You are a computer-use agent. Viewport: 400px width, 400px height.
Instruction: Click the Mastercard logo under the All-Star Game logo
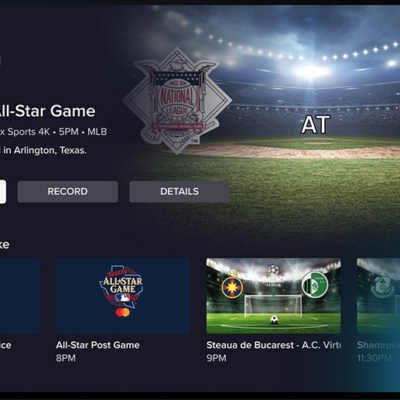pyautogui.click(x=123, y=313)
